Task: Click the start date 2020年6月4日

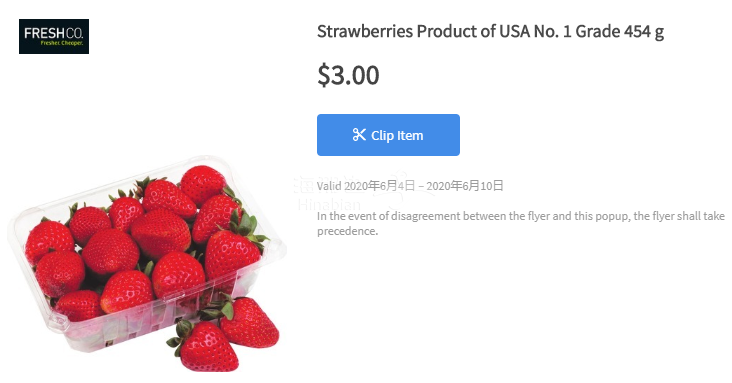Action: click(380, 186)
